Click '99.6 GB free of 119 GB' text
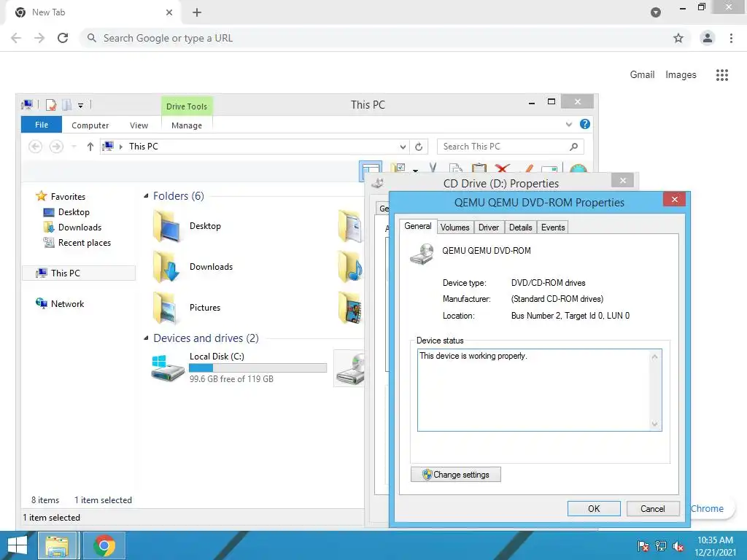Viewport: 747px width, 560px height. pos(231,379)
